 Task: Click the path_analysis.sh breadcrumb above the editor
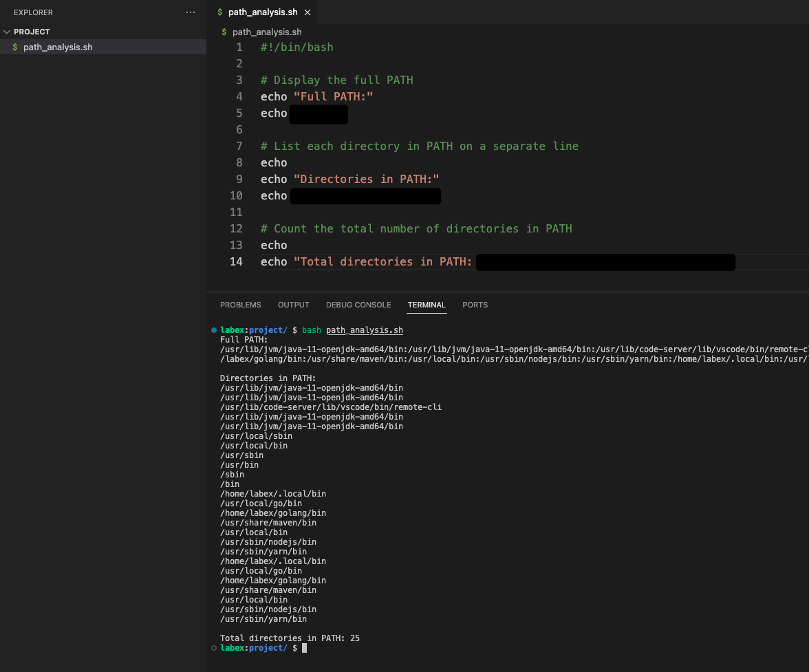click(267, 32)
